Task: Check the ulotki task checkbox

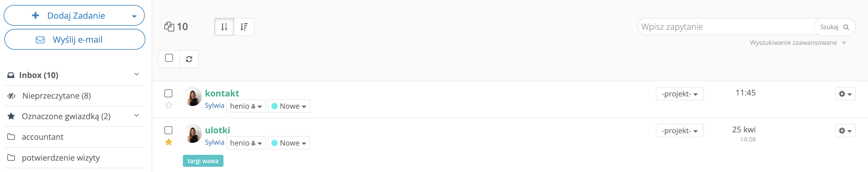Action: 168,130
